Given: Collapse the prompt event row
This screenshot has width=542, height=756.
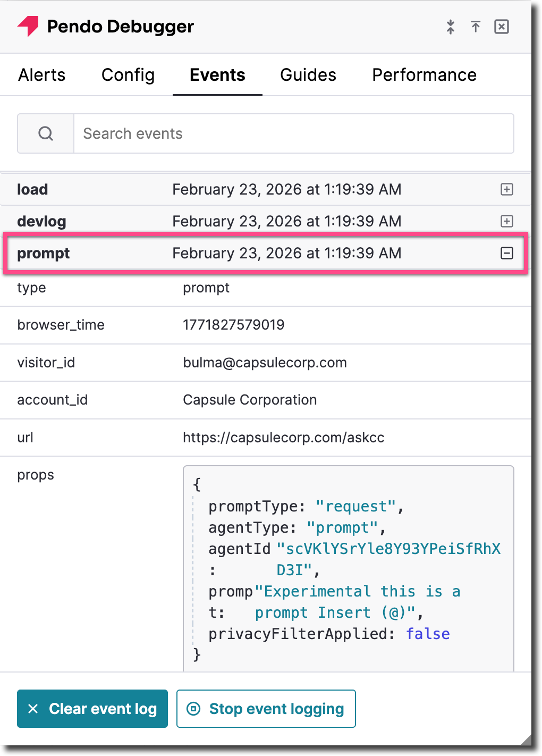Looking at the screenshot, I should [x=507, y=253].
